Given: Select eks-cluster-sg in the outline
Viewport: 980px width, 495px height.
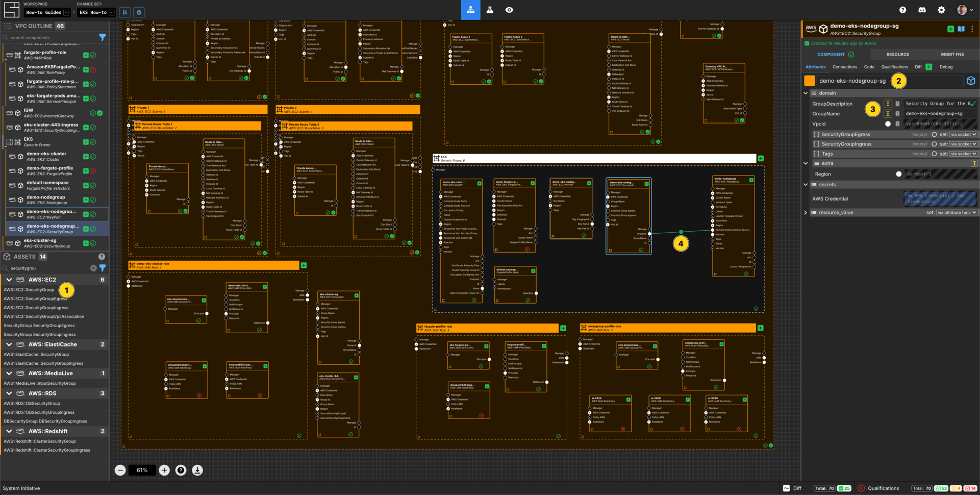Looking at the screenshot, I should [54, 243].
